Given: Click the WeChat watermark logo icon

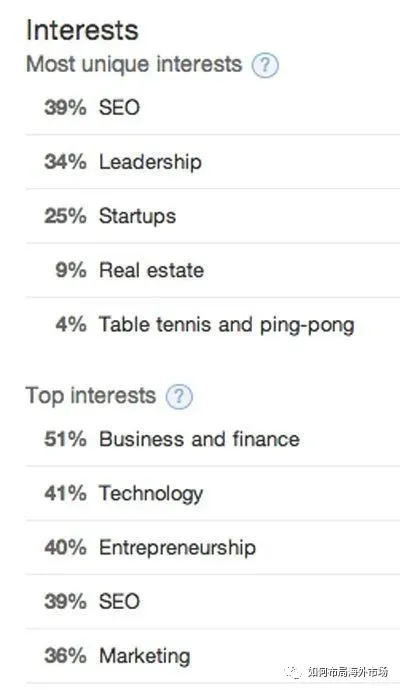Looking at the screenshot, I should [x=293, y=672].
